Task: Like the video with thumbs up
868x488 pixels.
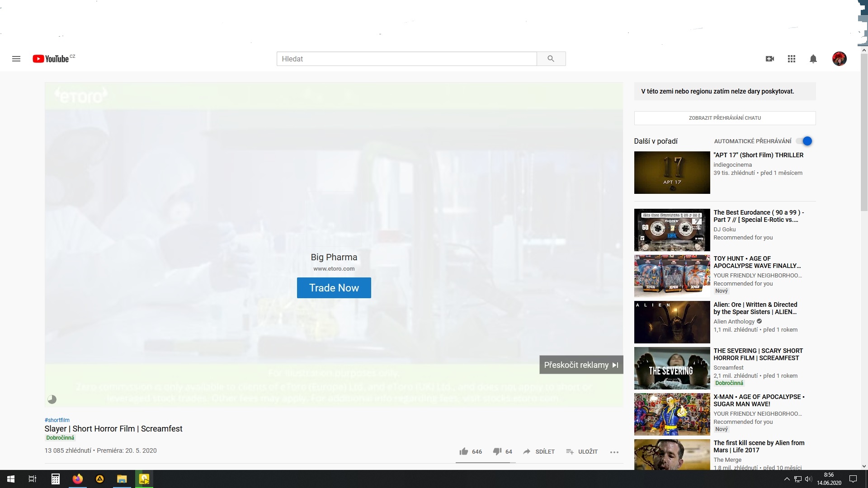Action: coord(464,451)
